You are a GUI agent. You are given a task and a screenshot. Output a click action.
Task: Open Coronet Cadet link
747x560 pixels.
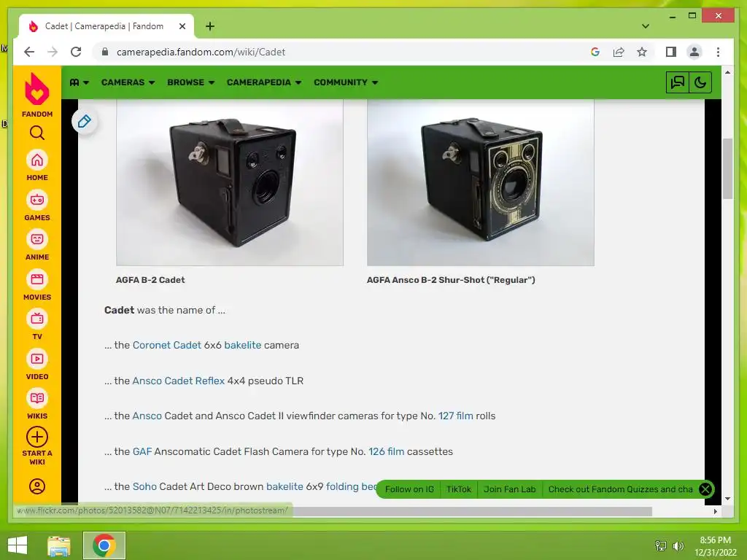tap(167, 345)
